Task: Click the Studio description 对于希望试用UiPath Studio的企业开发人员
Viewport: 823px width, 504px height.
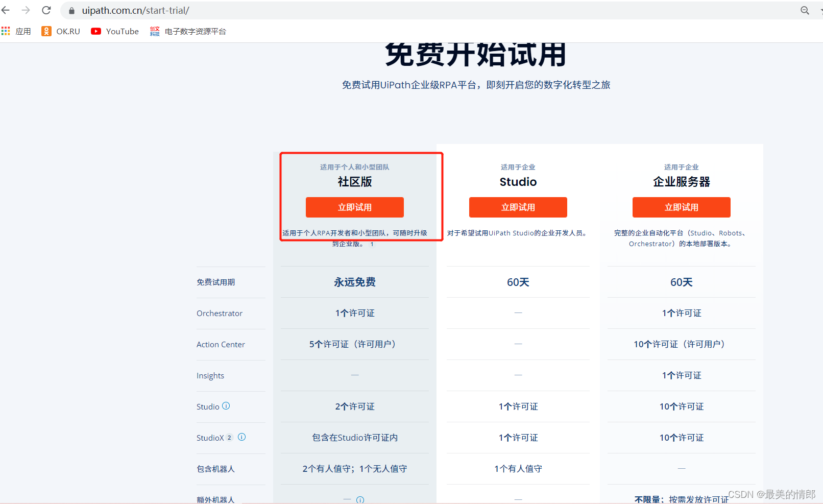Action: (x=518, y=233)
